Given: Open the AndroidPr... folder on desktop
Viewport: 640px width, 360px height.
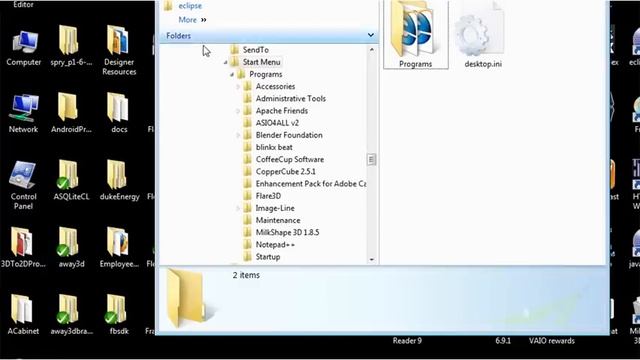Looking at the screenshot, I should pos(71,113).
